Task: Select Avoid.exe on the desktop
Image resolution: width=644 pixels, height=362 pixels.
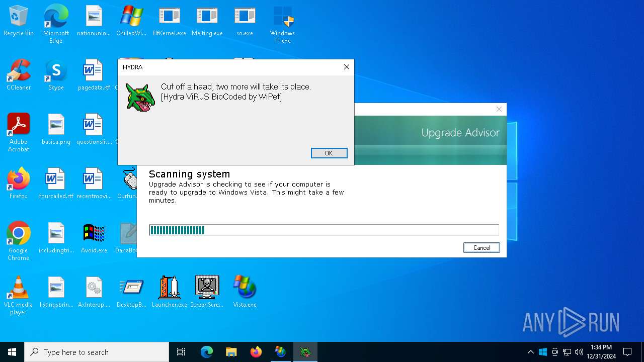Action: point(94,238)
